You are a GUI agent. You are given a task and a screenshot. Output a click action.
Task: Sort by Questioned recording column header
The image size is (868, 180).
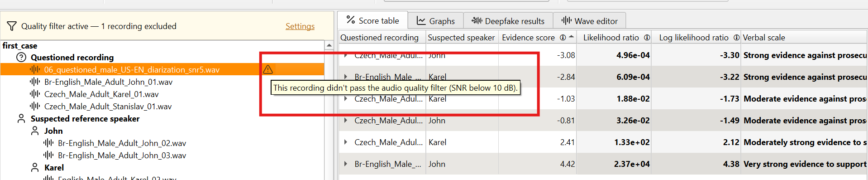click(x=382, y=38)
